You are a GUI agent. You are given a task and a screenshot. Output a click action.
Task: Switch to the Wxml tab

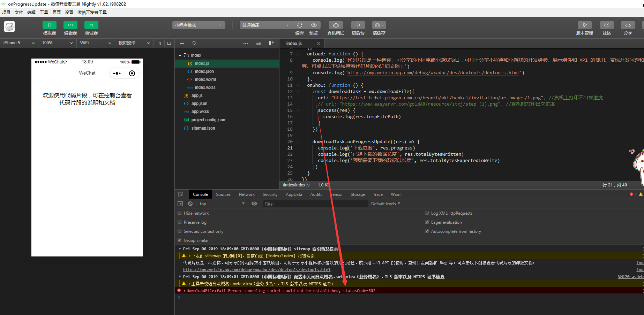click(x=396, y=194)
